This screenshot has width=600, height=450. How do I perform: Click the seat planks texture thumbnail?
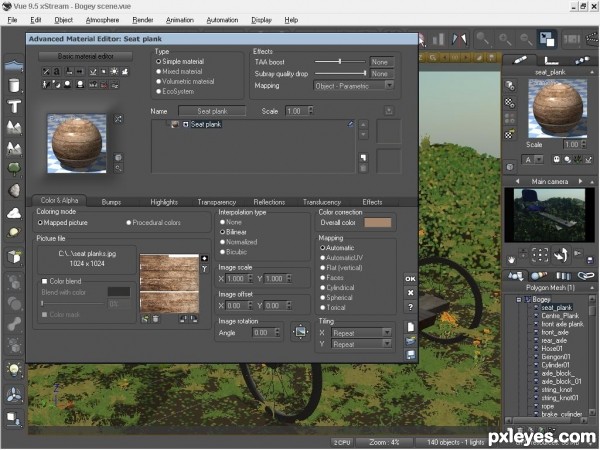(x=169, y=284)
